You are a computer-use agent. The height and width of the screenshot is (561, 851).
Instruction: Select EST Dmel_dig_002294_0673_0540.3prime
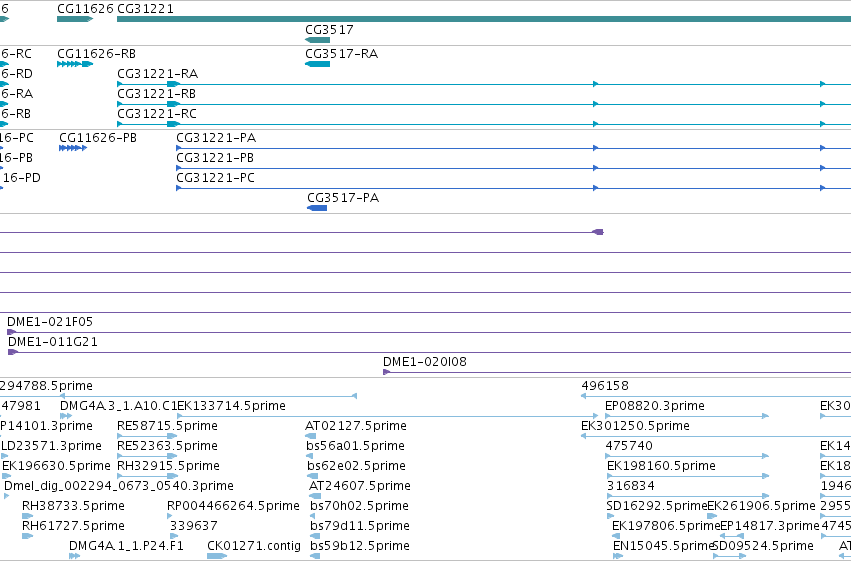point(119,486)
